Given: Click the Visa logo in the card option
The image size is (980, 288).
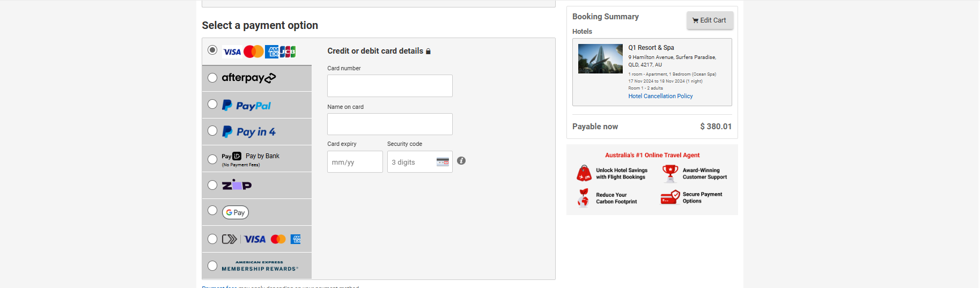Looking at the screenshot, I should pos(232,52).
